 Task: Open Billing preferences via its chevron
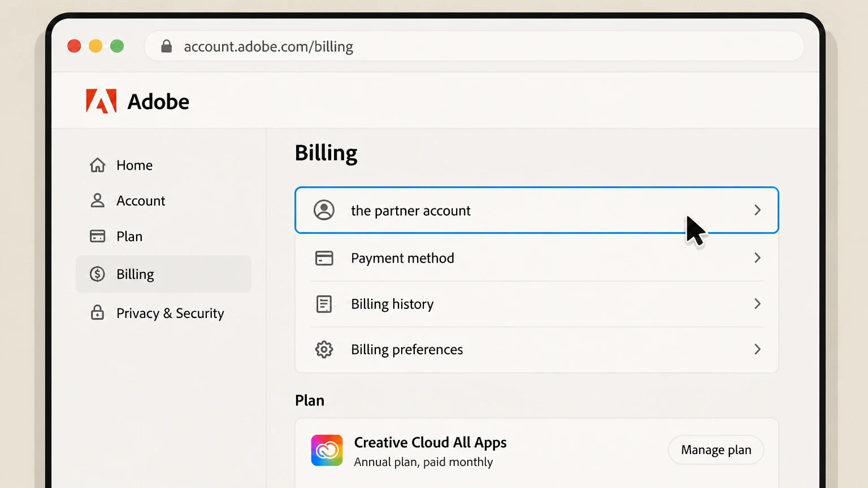tap(757, 350)
